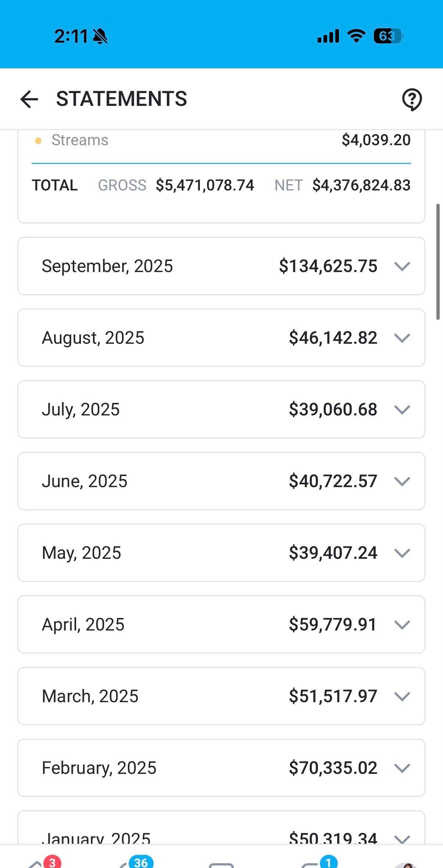
Task: Open the May, 2025 statement row
Action: 221,553
